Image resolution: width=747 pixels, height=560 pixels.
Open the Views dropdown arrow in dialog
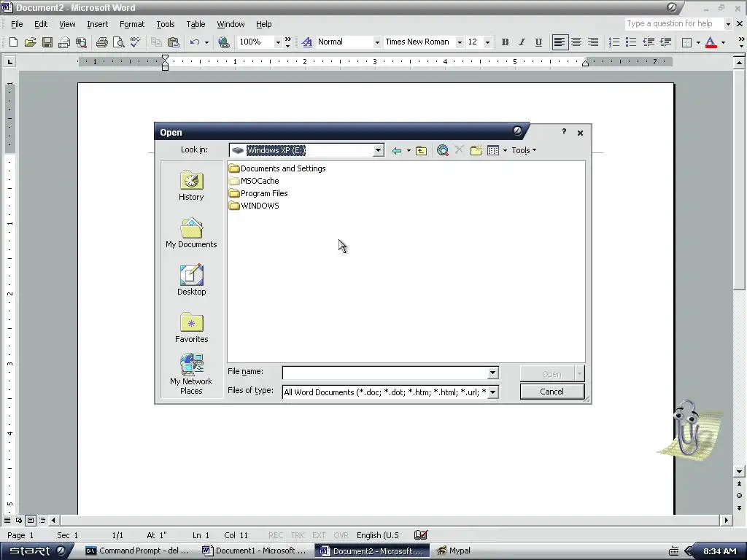click(505, 150)
